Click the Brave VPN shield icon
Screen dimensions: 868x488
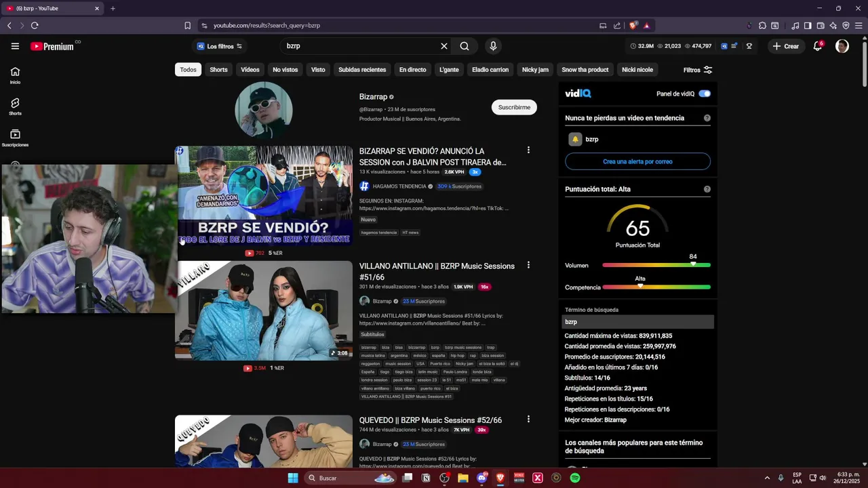[x=846, y=26]
